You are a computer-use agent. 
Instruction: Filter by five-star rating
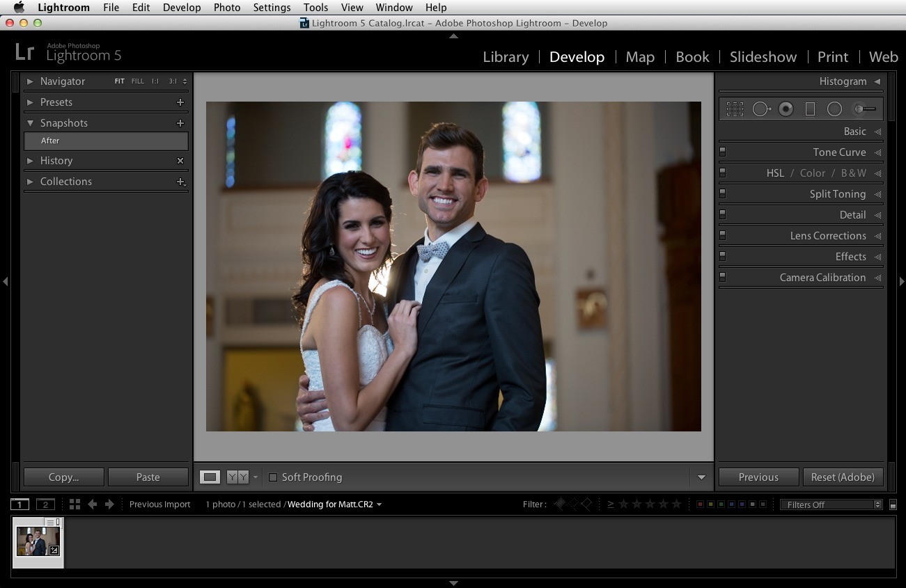[x=675, y=504]
